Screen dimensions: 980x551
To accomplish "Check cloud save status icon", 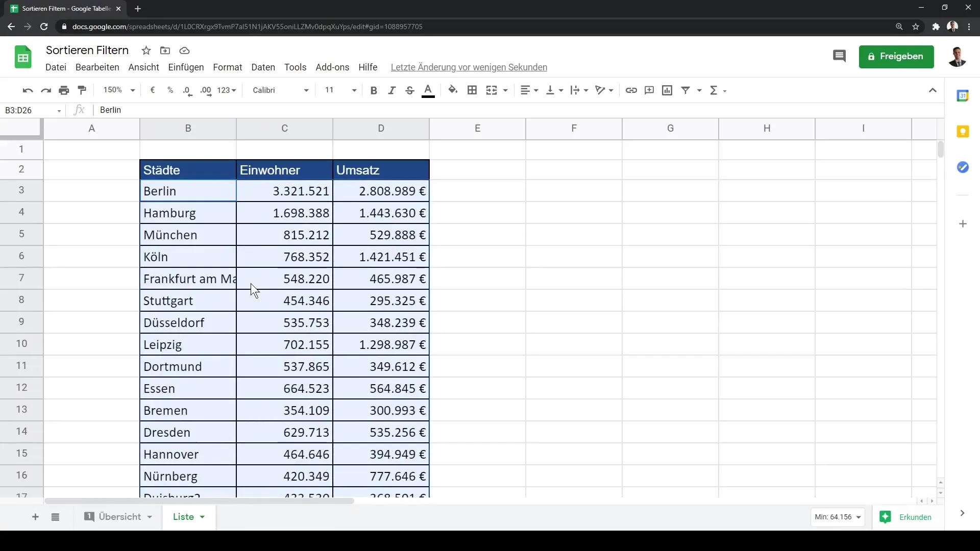I will click(x=185, y=51).
